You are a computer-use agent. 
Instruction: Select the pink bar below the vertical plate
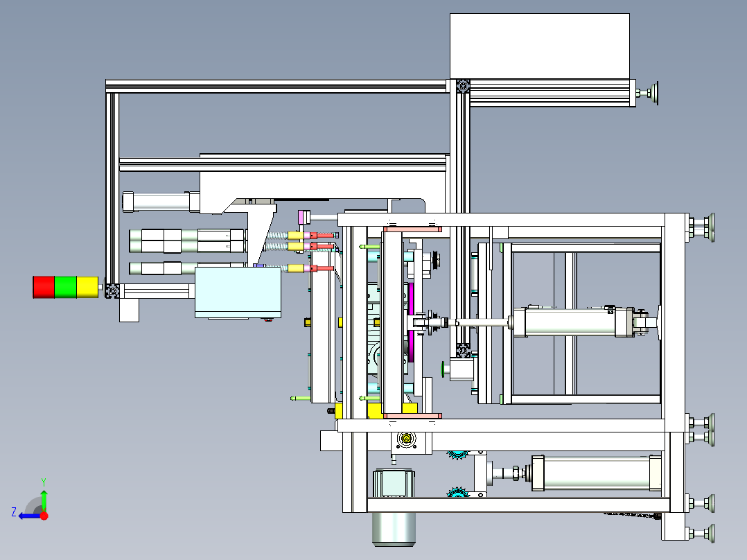pos(412,416)
